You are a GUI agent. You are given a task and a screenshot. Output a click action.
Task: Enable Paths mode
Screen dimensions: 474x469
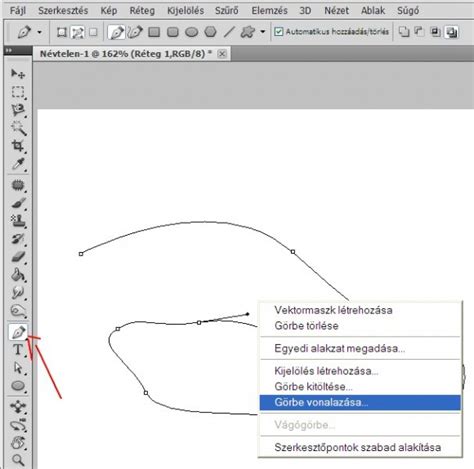tap(78, 33)
